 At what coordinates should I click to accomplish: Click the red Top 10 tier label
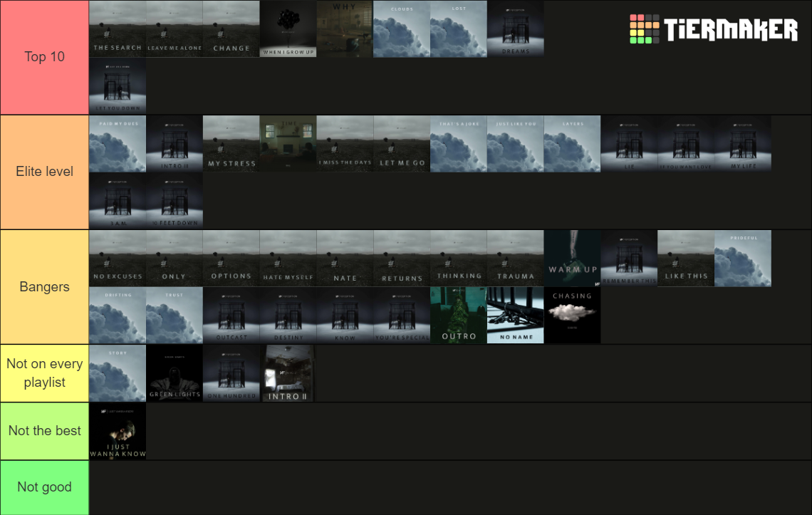(45, 57)
